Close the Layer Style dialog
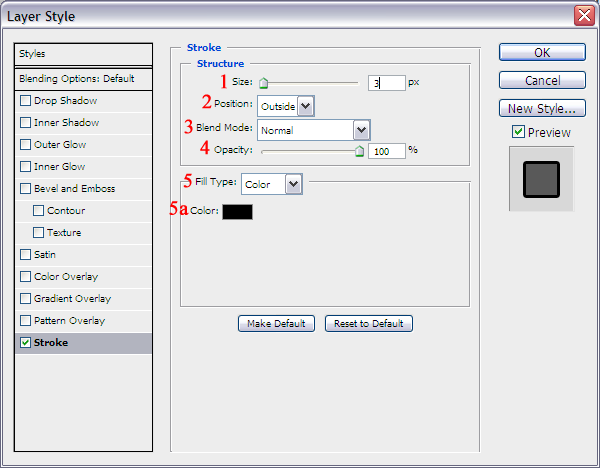This screenshot has height=468, width=600. (584, 16)
